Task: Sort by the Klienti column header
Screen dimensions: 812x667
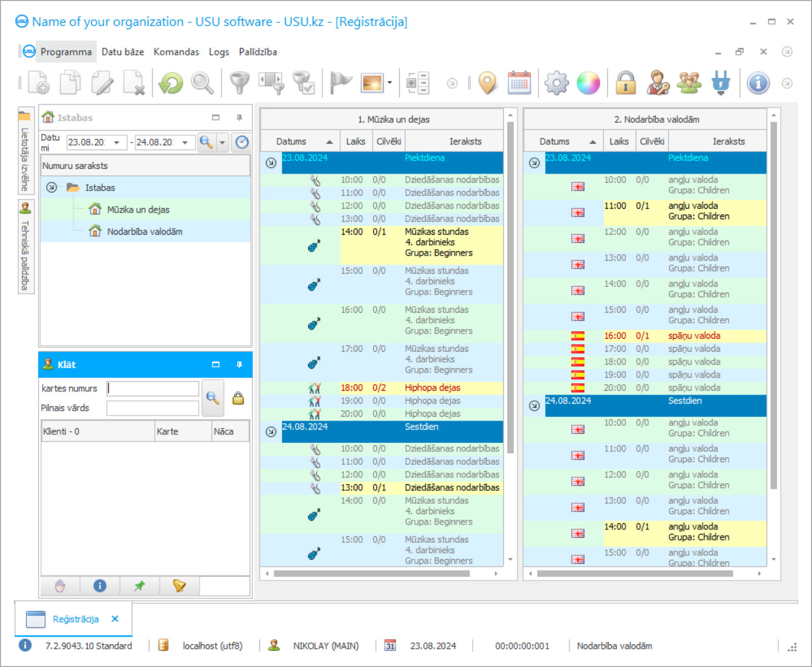Action: coord(98,432)
